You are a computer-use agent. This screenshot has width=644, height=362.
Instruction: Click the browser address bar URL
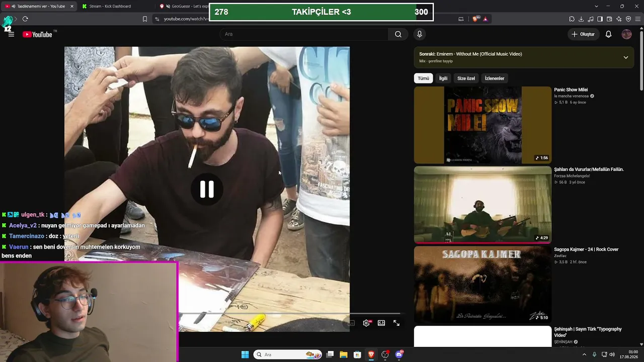click(186, 19)
